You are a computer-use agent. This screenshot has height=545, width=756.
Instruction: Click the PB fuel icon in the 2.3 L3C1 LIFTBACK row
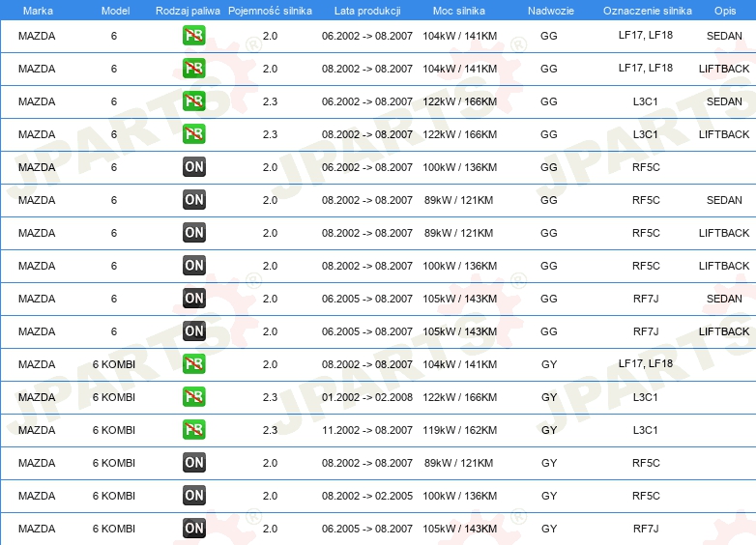click(193, 134)
